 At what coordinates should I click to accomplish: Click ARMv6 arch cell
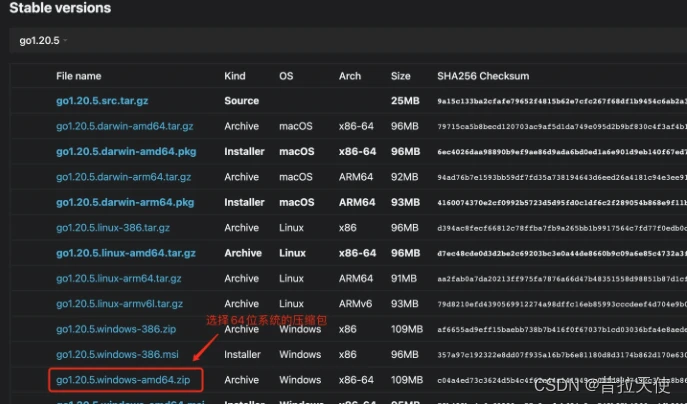pos(355,304)
